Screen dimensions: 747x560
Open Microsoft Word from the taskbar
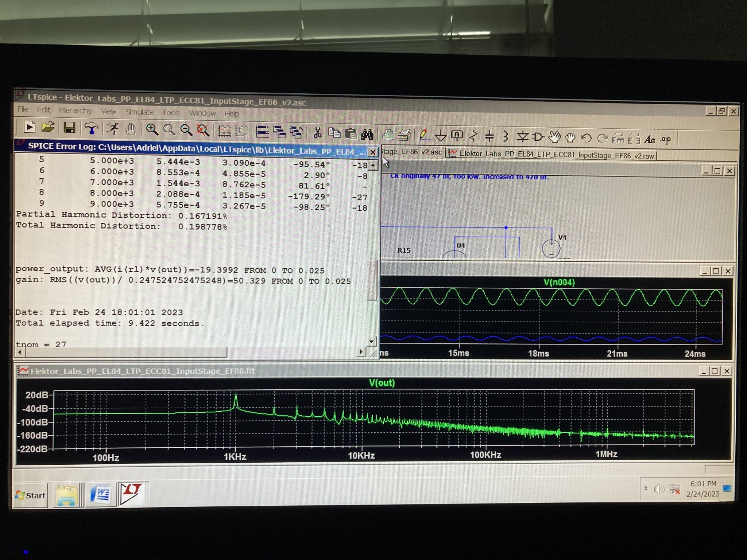100,494
